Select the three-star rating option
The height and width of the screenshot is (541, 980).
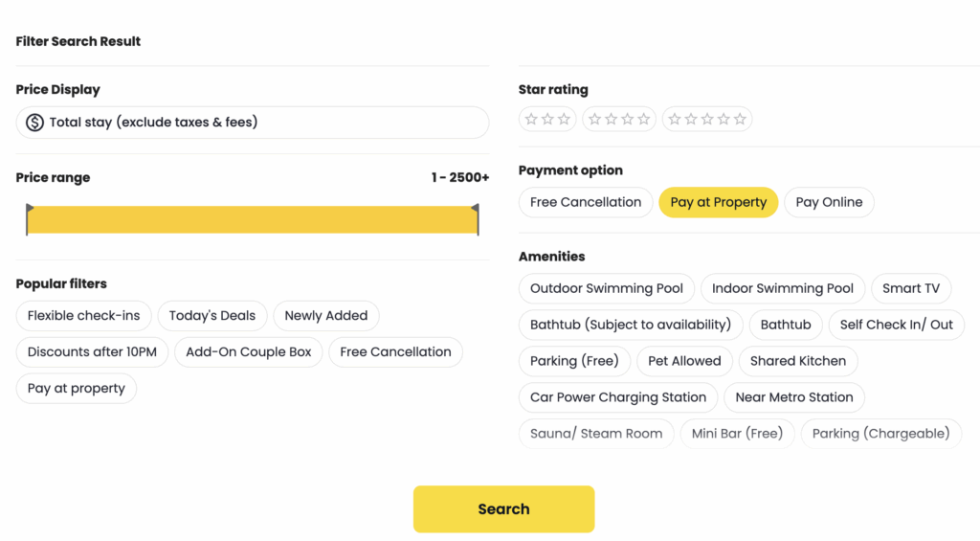click(547, 119)
